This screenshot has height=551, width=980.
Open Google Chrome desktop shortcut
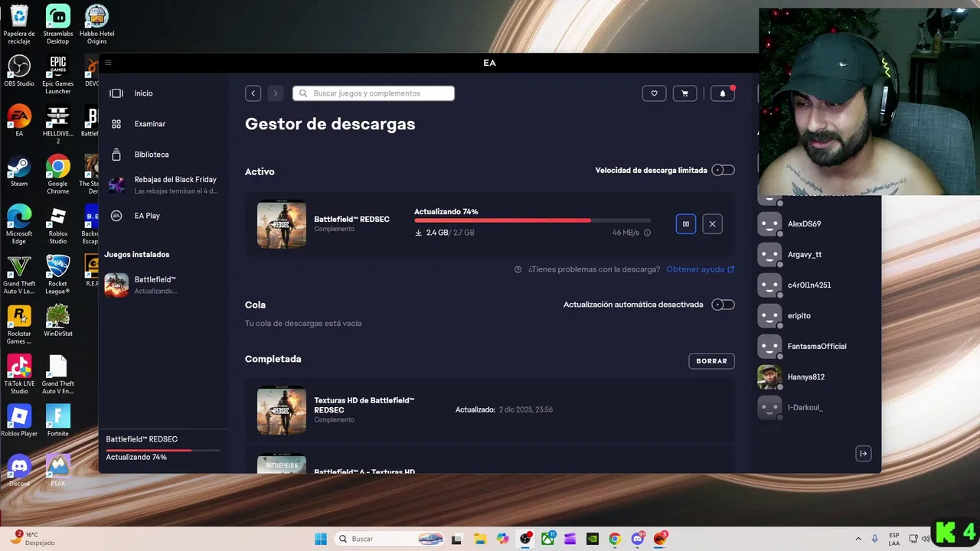coord(58,174)
